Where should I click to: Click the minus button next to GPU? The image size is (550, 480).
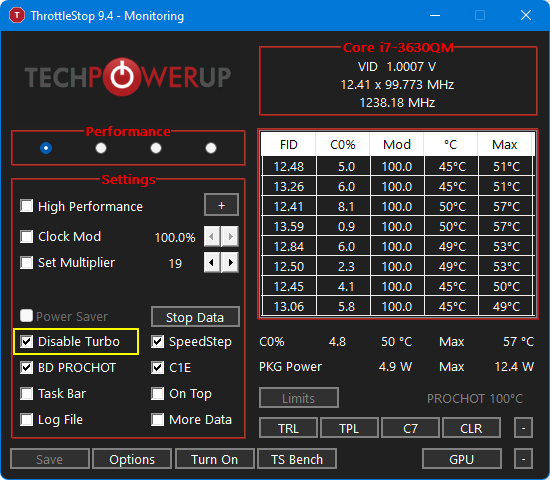click(x=523, y=459)
